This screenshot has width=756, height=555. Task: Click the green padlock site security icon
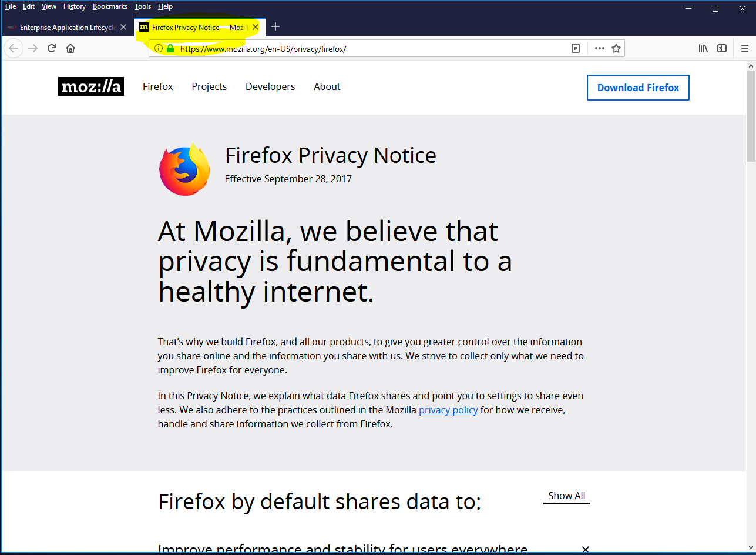click(170, 49)
